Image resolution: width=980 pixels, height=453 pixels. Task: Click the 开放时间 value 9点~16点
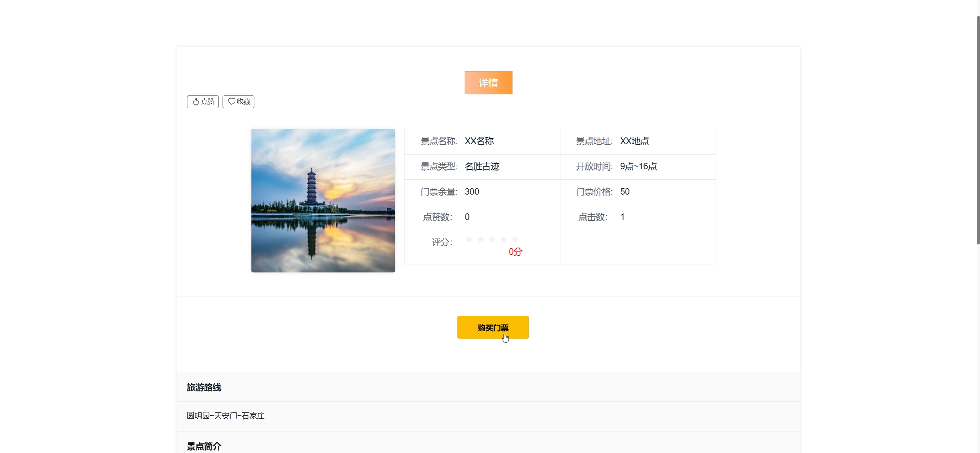click(638, 166)
